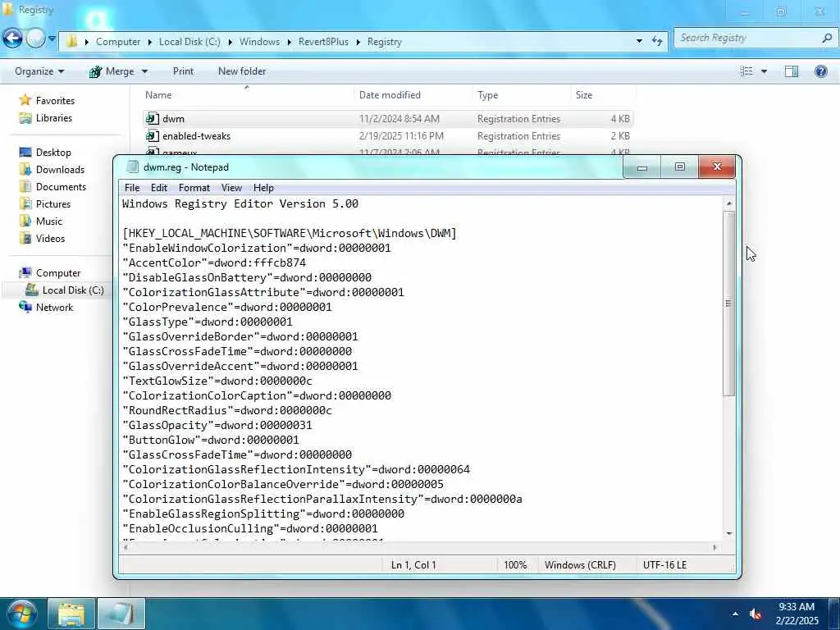Screen dimensions: 840x630
Task: Click Notepad vertical scrollbar up arrow
Action: (728, 203)
